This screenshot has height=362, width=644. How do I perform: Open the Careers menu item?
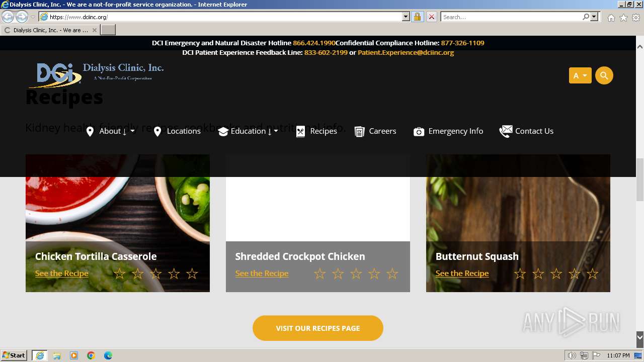coord(382,131)
